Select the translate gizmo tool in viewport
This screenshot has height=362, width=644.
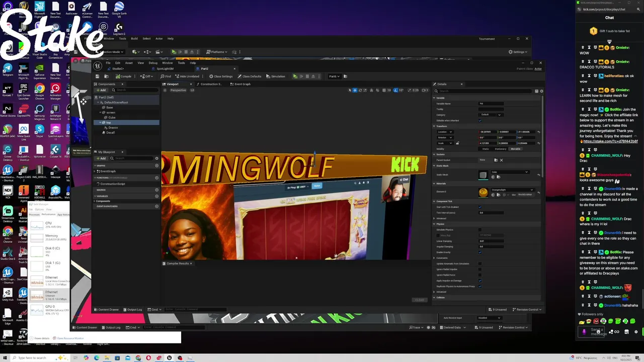pos(355,90)
